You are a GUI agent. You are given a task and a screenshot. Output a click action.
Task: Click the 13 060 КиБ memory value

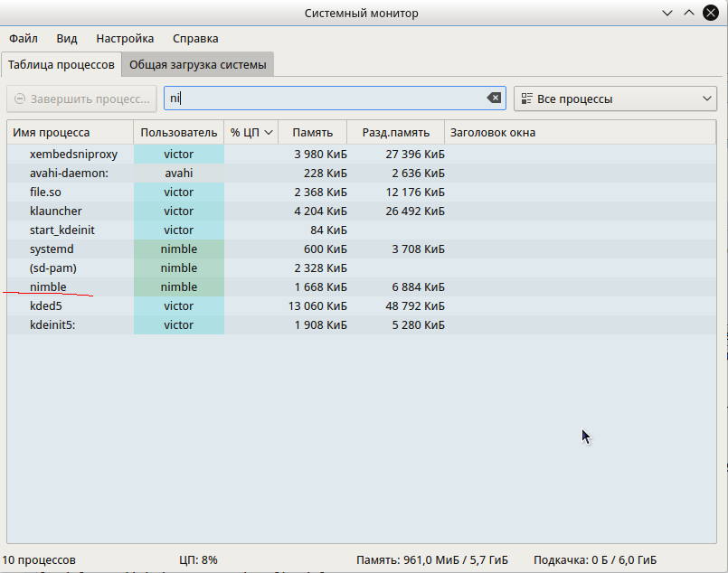coord(317,306)
